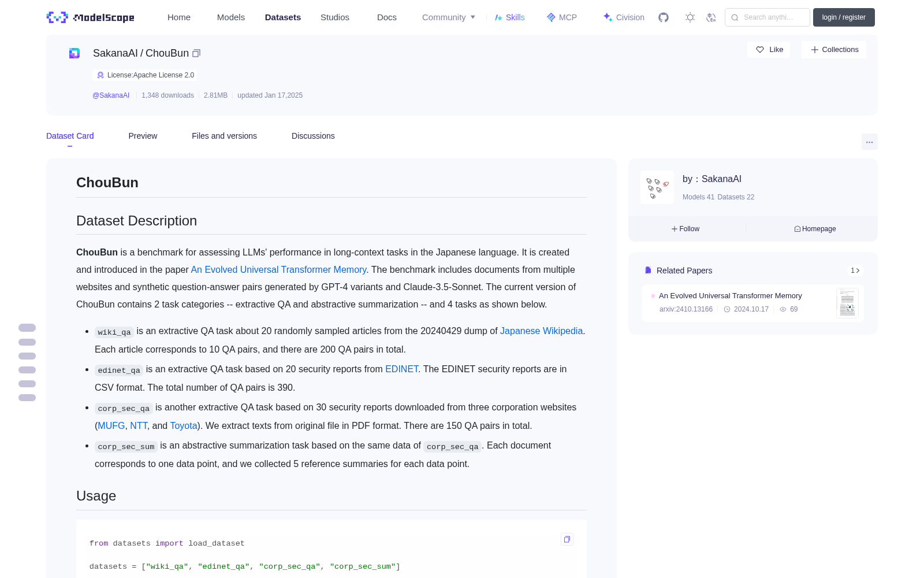
Task: Open the MCP nav link
Action: [x=562, y=17]
